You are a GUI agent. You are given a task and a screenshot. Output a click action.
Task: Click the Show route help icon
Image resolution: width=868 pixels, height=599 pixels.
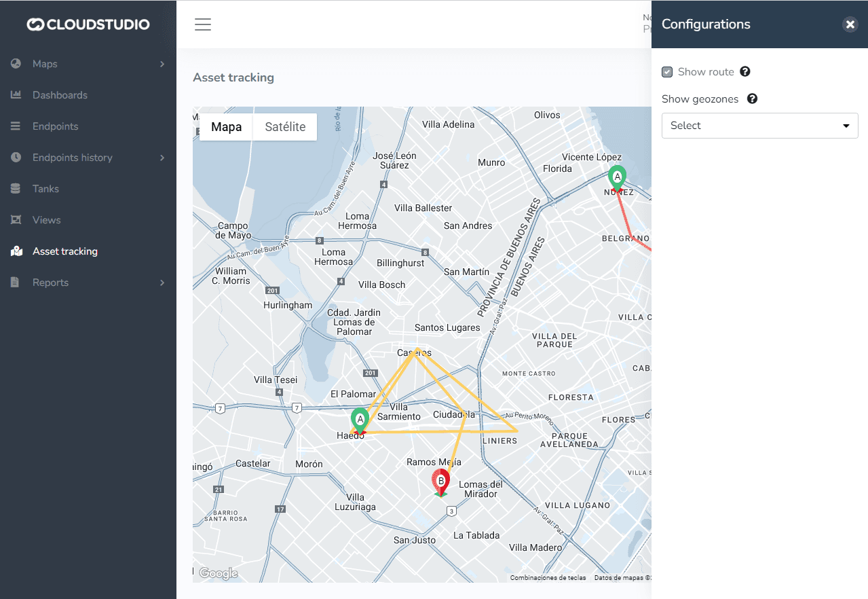coord(744,71)
